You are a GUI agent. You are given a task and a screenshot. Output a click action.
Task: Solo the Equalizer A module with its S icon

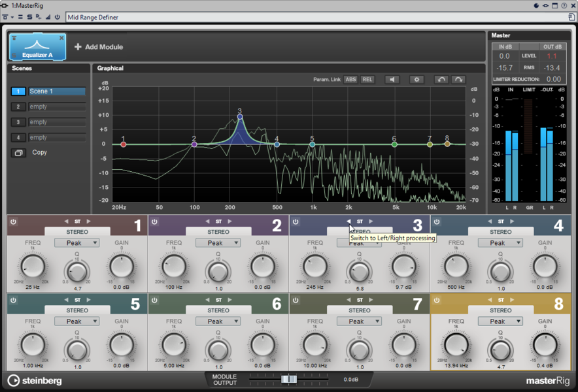pyautogui.click(x=14, y=56)
